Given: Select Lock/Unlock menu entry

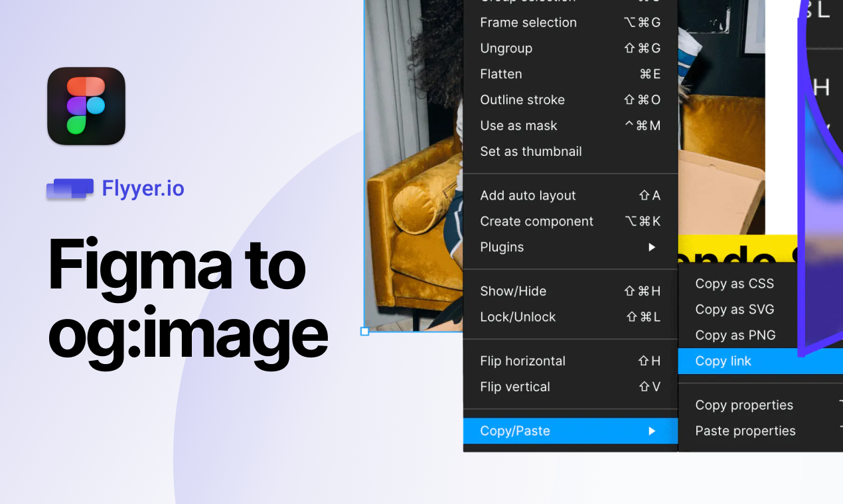Looking at the screenshot, I should tap(570, 317).
